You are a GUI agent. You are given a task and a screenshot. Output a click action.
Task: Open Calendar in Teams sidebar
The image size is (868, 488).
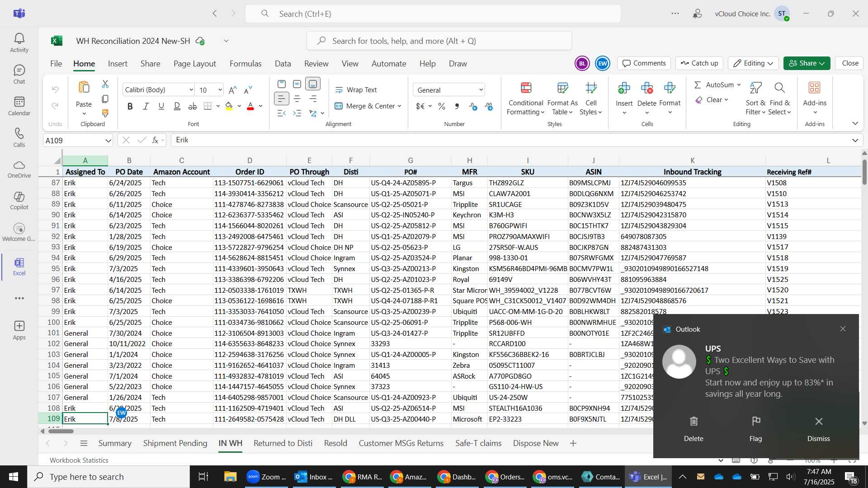pyautogui.click(x=19, y=106)
